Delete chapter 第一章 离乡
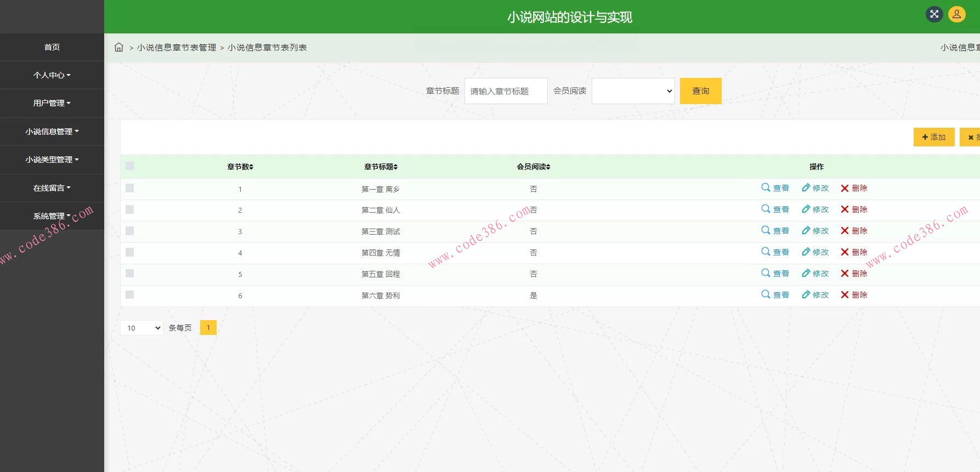The height and width of the screenshot is (472, 980). tap(854, 188)
